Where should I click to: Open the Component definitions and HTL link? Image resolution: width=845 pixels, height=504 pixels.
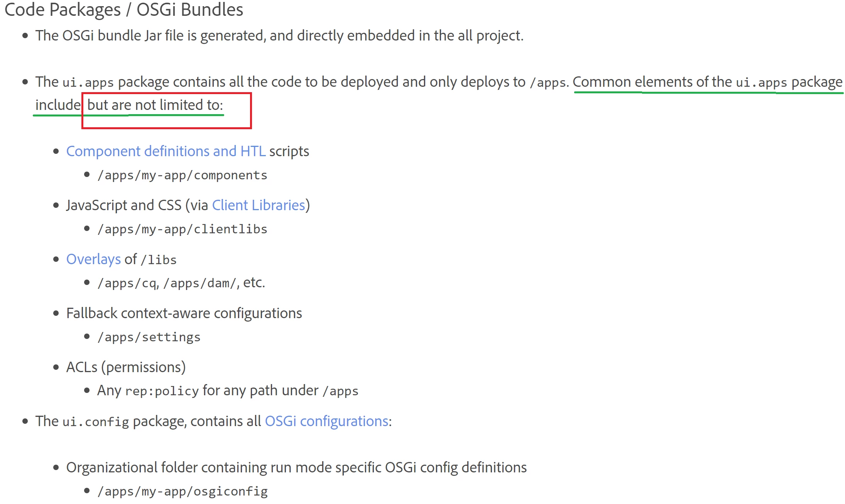(166, 151)
